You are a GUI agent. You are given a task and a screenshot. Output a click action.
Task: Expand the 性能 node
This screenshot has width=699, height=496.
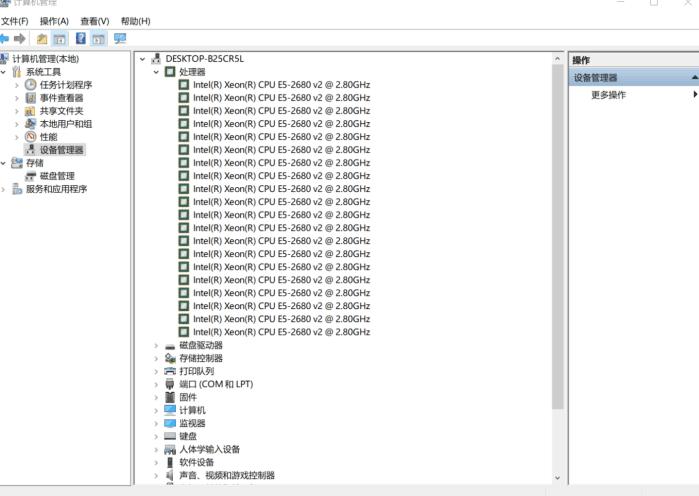[17, 137]
